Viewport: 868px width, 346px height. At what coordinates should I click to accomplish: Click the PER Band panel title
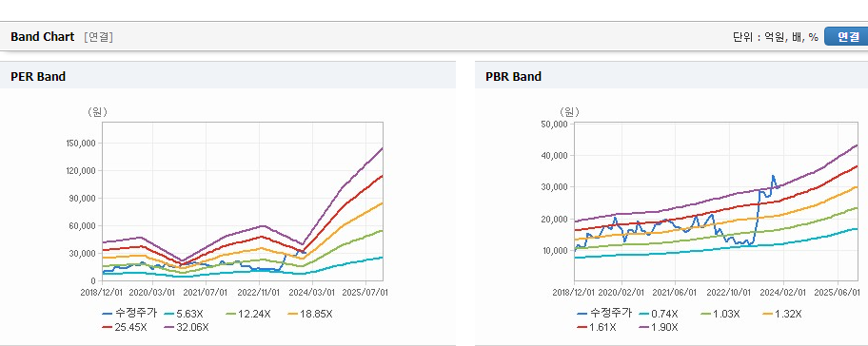[38, 77]
